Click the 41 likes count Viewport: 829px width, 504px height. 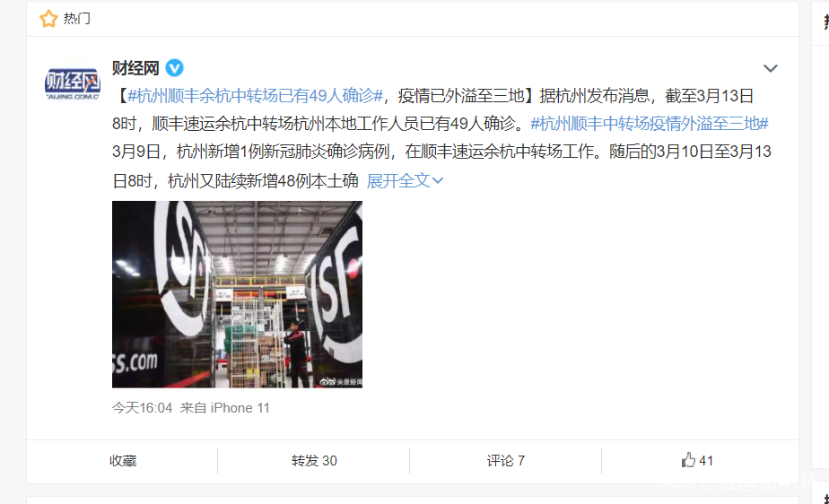(x=706, y=461)
